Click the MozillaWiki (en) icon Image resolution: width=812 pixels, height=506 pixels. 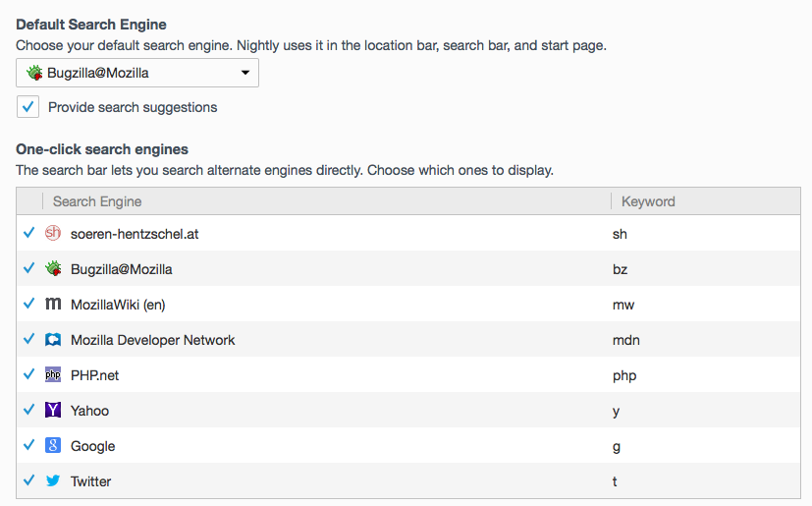[53, 305]
